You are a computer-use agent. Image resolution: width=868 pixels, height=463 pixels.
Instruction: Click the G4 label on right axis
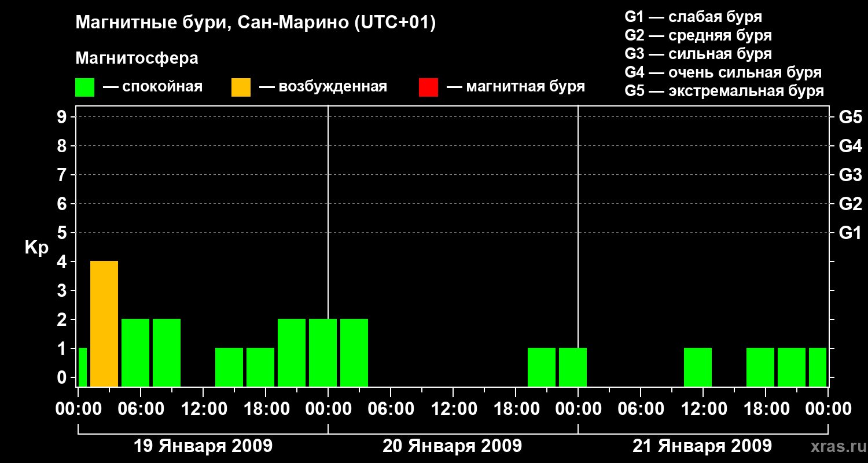(850, 146)
